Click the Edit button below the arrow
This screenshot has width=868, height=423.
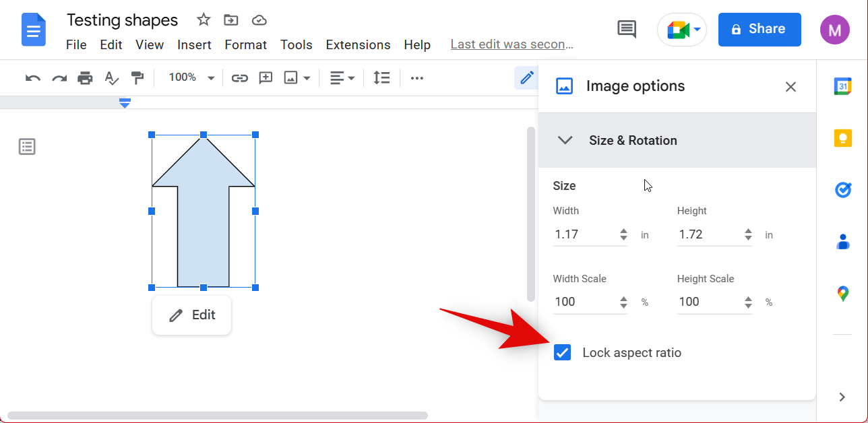(192, 315)
